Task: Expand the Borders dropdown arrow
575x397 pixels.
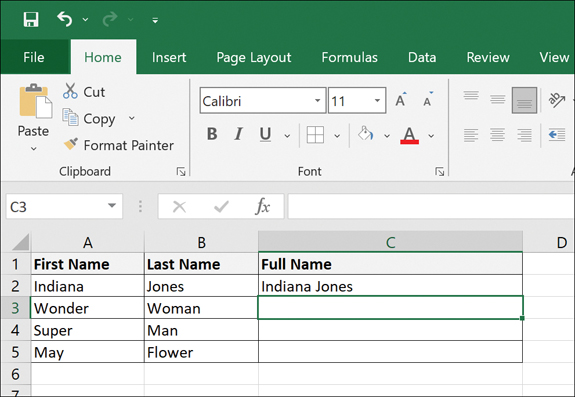Action: point(337,136)
